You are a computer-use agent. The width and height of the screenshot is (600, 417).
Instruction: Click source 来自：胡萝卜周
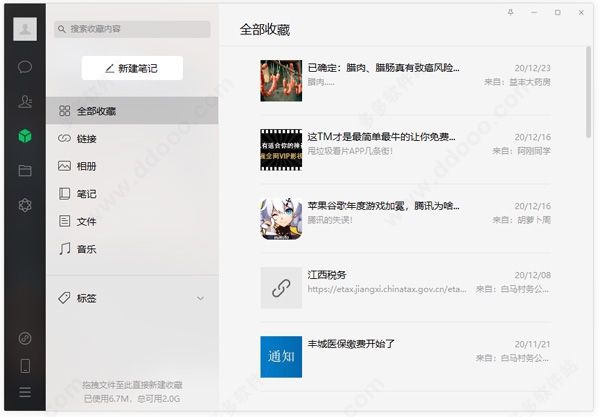(x=522, y=220)
